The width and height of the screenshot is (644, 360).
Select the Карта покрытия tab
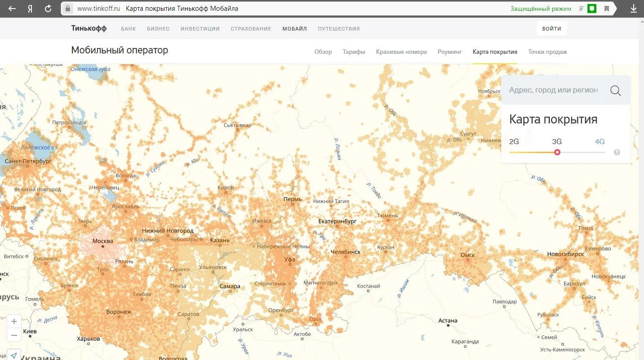[495, 52]
